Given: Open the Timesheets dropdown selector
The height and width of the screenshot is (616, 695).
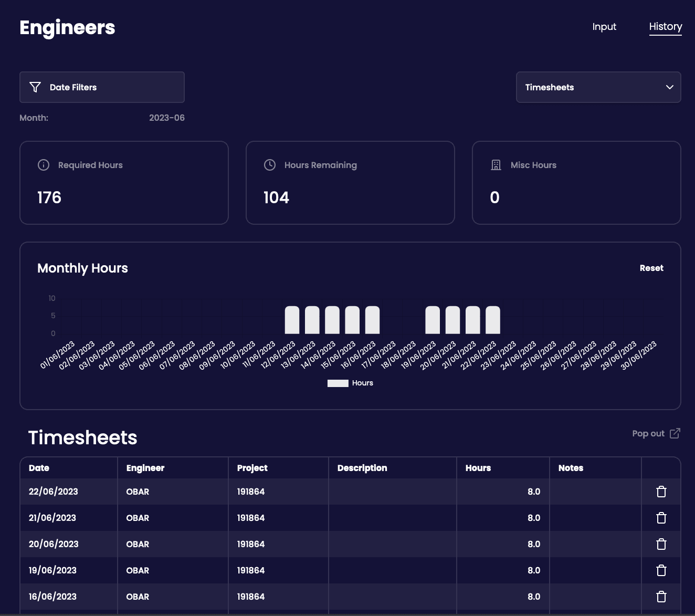Looking at the screenshot, I should click(598, 87).
